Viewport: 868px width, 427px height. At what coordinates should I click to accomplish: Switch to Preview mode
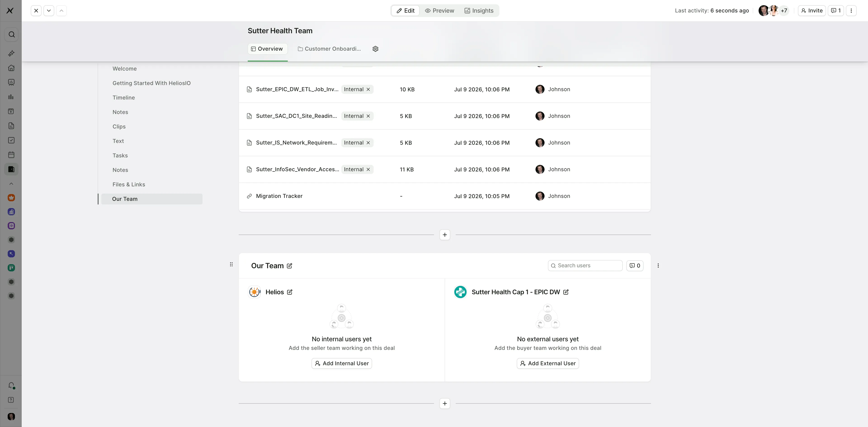[x=440, y=10]
